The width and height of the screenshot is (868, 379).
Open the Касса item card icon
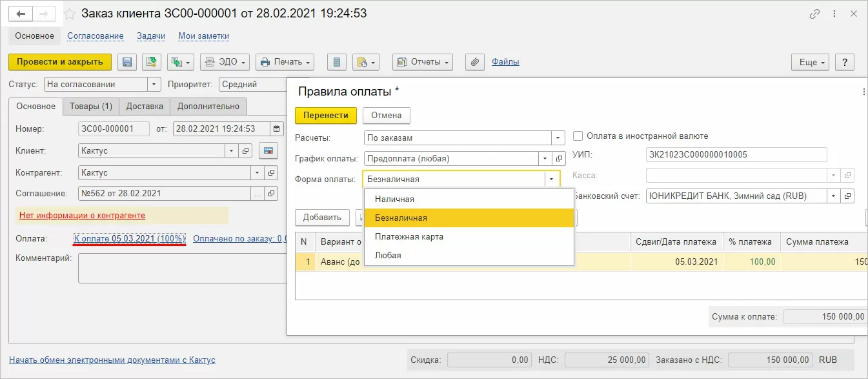[848, 175]
